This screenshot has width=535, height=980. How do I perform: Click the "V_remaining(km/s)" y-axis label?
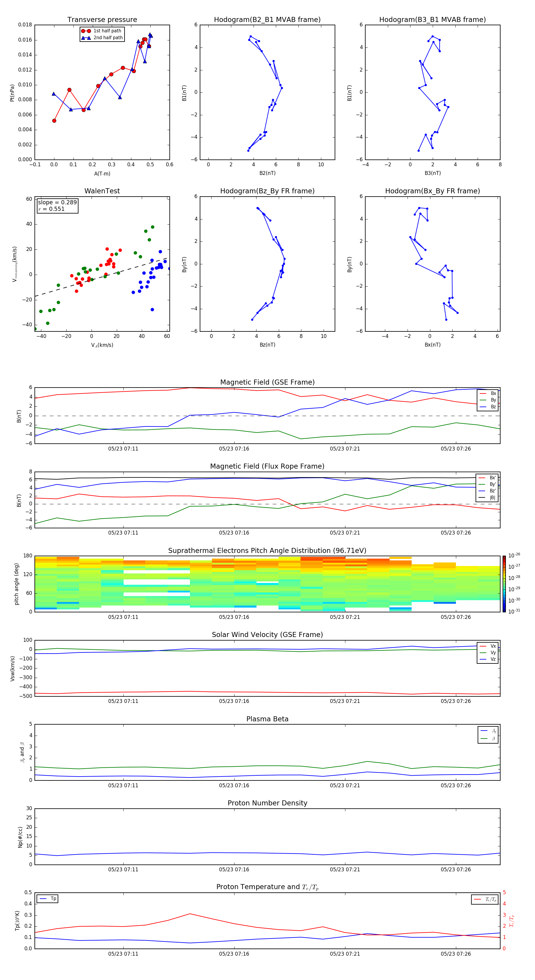point(15,264)
